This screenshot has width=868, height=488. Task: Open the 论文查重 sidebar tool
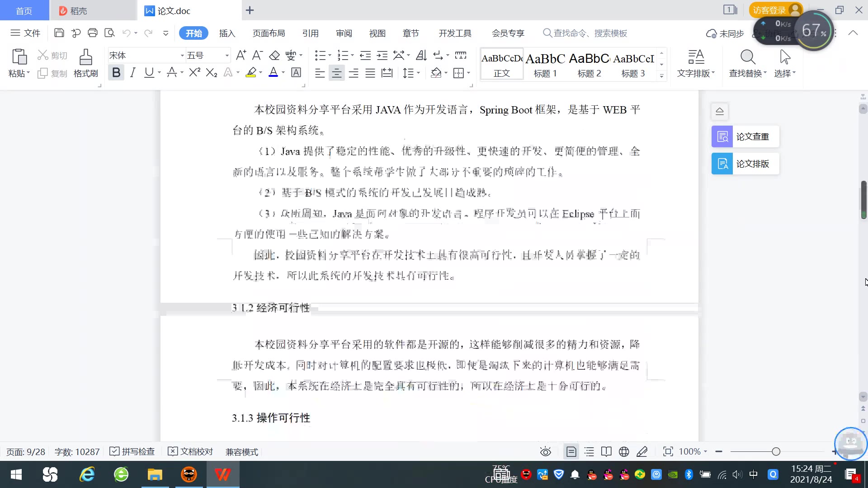745,136
